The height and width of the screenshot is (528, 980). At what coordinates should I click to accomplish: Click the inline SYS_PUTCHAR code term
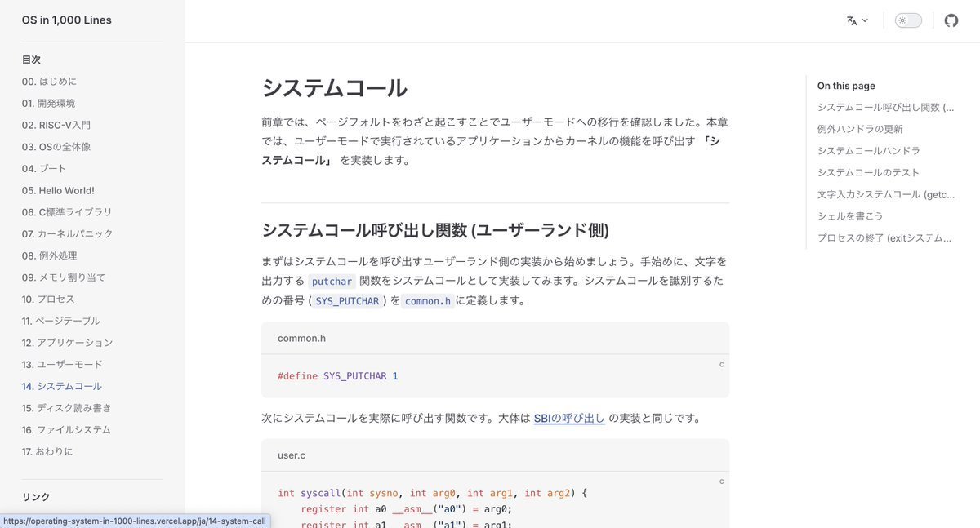pos(348,301)
